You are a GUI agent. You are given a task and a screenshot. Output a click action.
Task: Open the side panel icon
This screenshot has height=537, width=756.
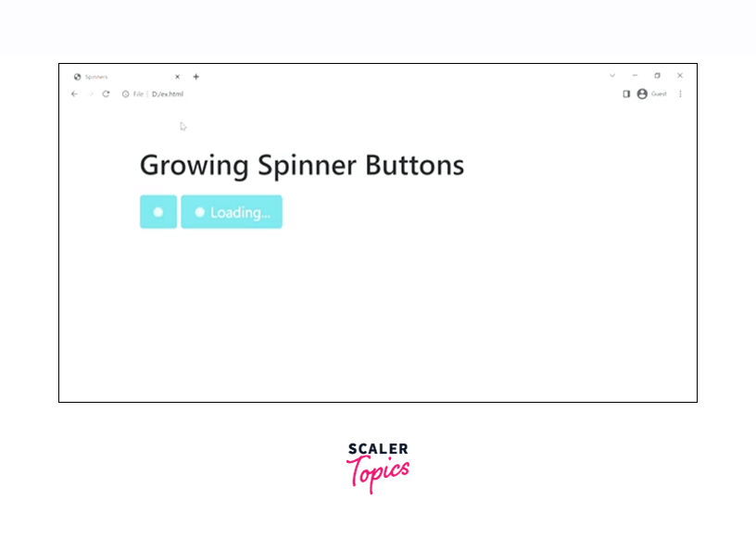tap(626, 94)
